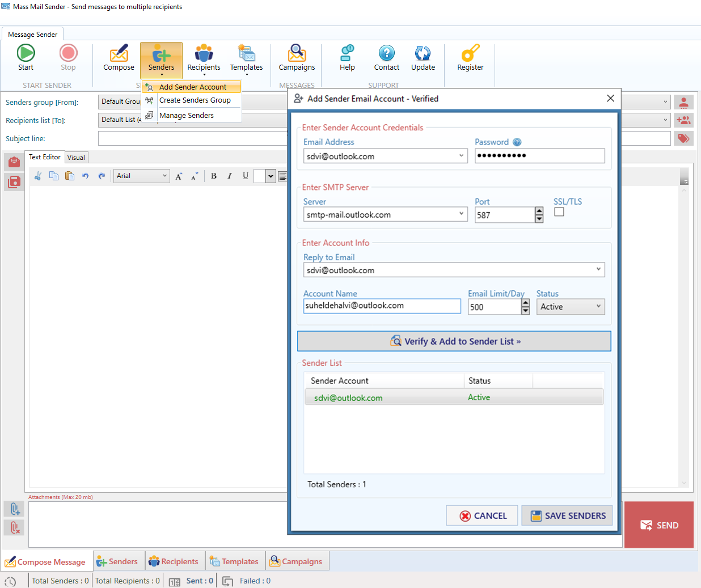Expand the SMTP Server dropdown

pos(461,214)
